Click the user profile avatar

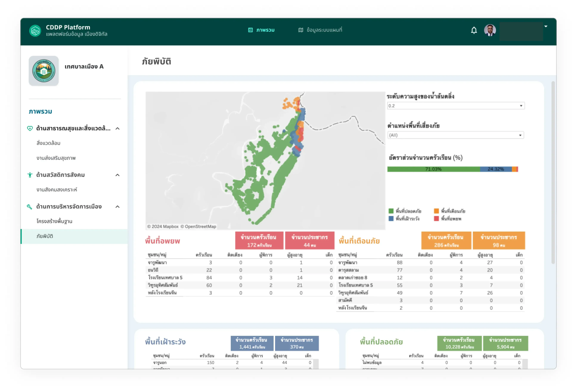pos(490,31)
